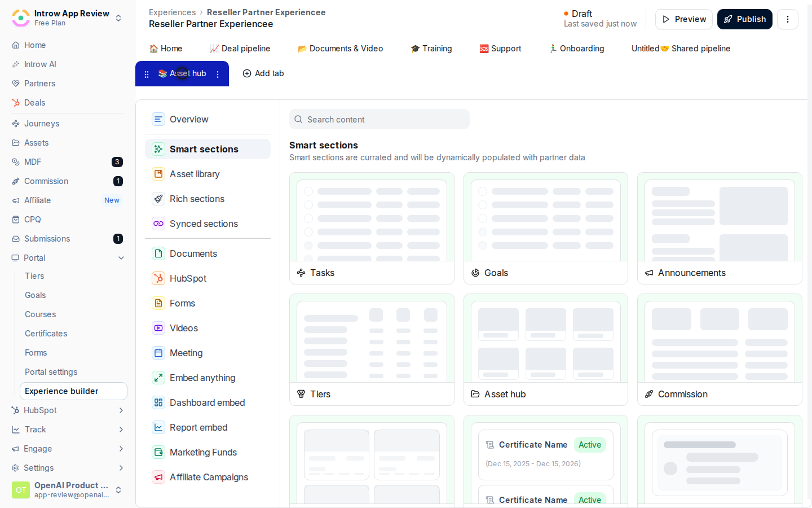Viewport: 812px width, 508px height.
Task: Click the Report embed chart icon
Action: 158,427
